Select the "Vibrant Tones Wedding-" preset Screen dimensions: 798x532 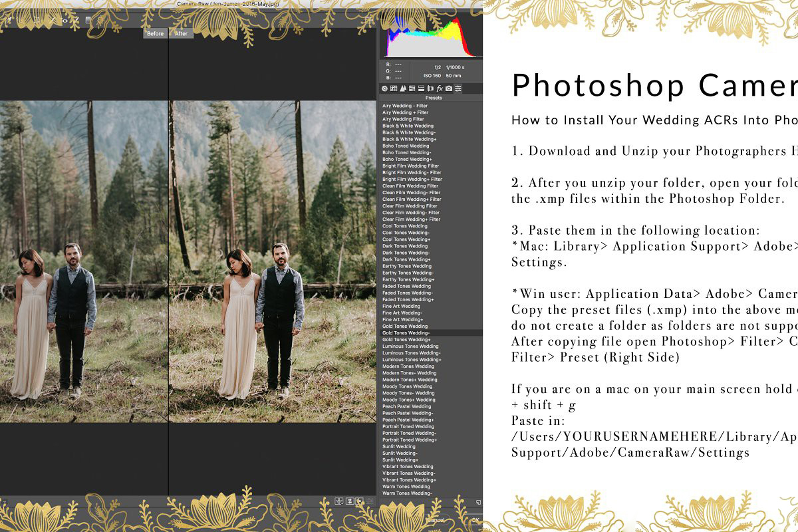409,473
